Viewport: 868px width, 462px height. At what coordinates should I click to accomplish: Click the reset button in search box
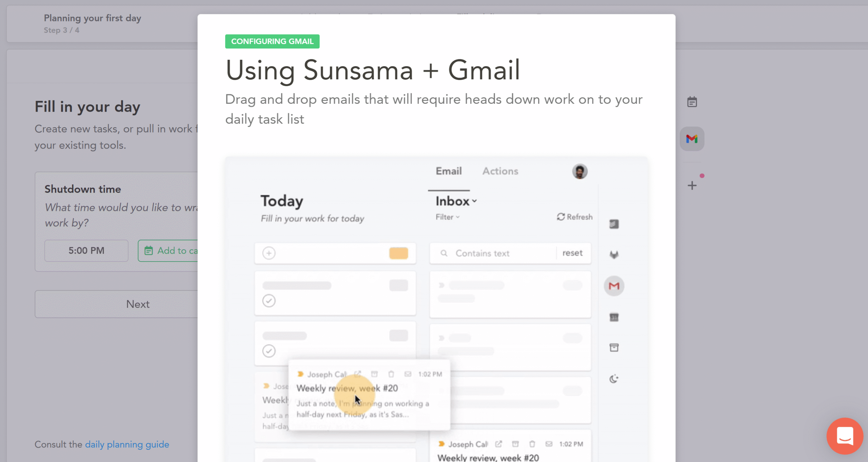click(x=572, y=253)
